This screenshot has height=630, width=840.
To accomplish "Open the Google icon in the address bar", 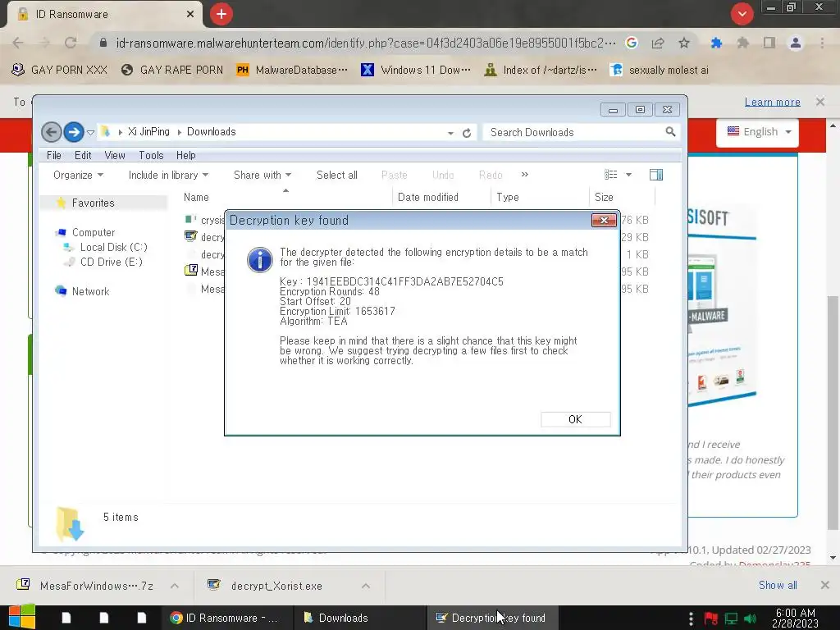I will (632, 43).
